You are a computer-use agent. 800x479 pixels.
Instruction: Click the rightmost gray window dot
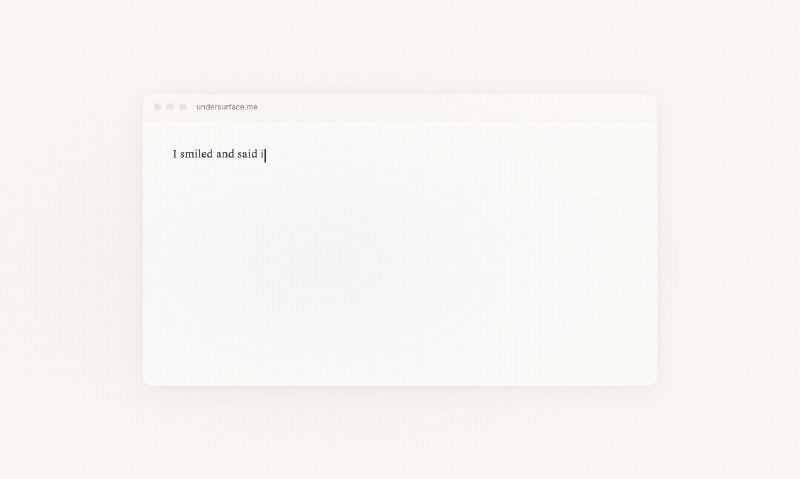[183, 107]
